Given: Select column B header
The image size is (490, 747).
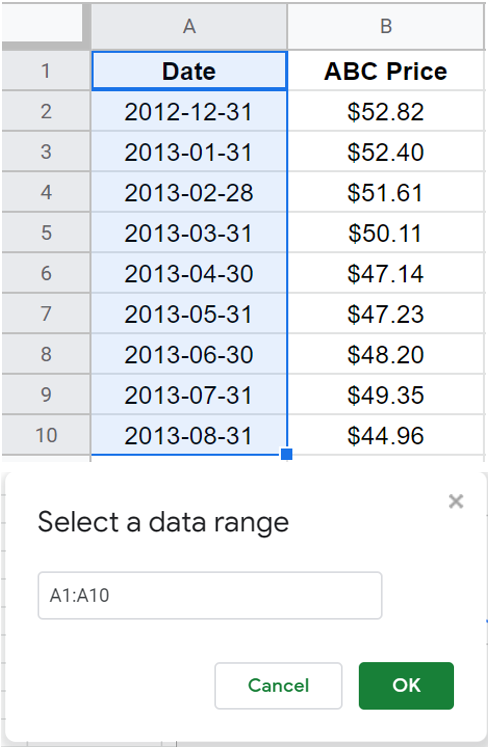Looking at the screenshot, I should (x=386, y=26).
